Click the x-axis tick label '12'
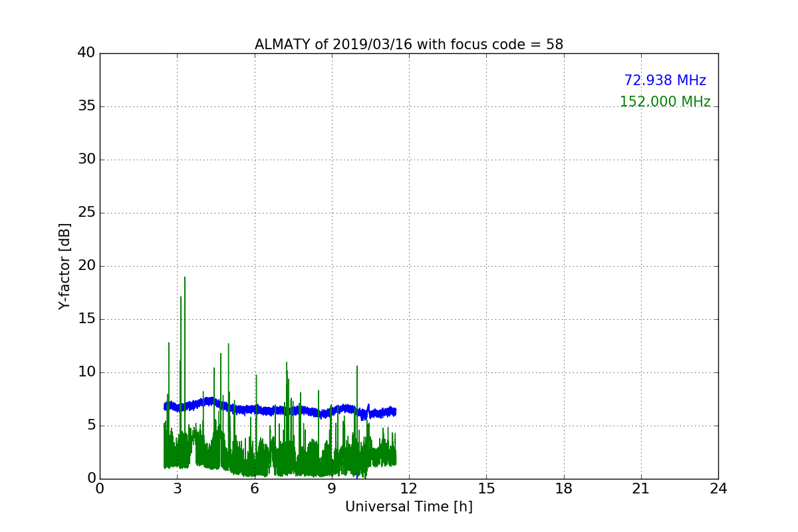 [409, 489]
